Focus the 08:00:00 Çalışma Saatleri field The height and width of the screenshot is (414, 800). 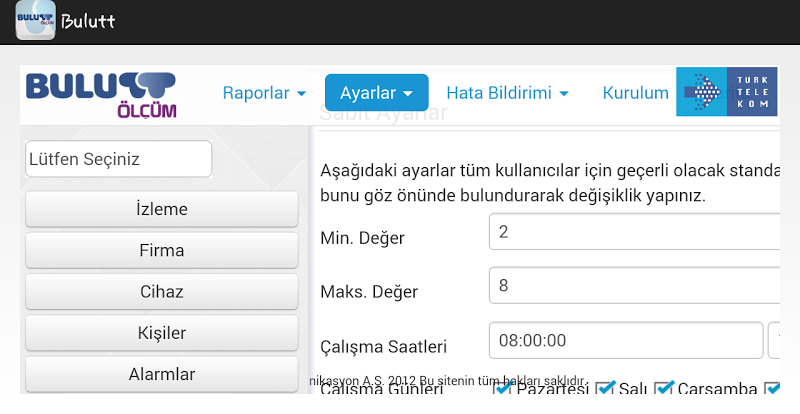pyautogui.click(x=626, y=340)
